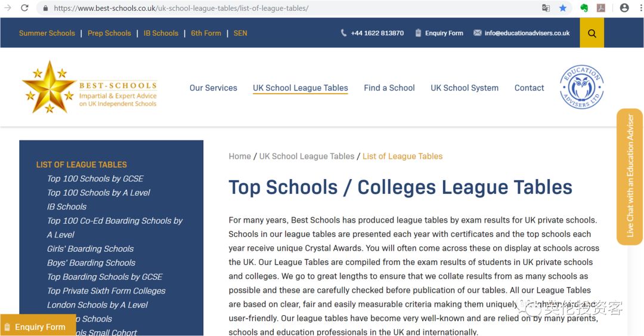Open Top 100 Co-Ed Boarding Schools by A Level
The height and width of the screenshot is (336, 644).
(114, 227)
